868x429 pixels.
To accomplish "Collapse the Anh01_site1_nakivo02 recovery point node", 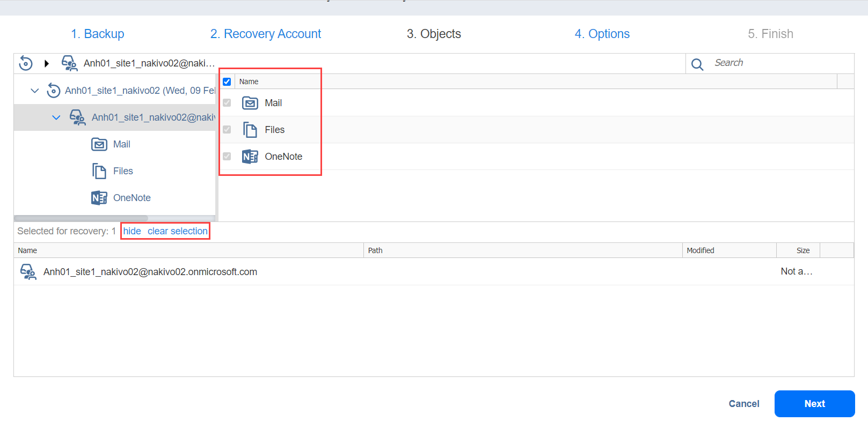I will 35,91.
